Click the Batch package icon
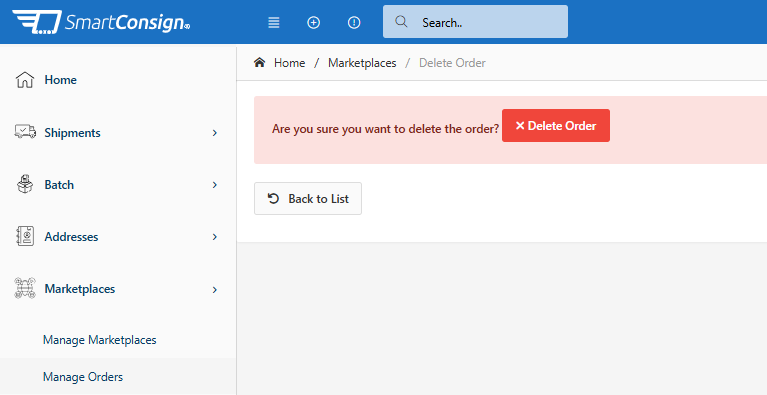The width and height of the screenshot is (767, 395). [24, 184]
